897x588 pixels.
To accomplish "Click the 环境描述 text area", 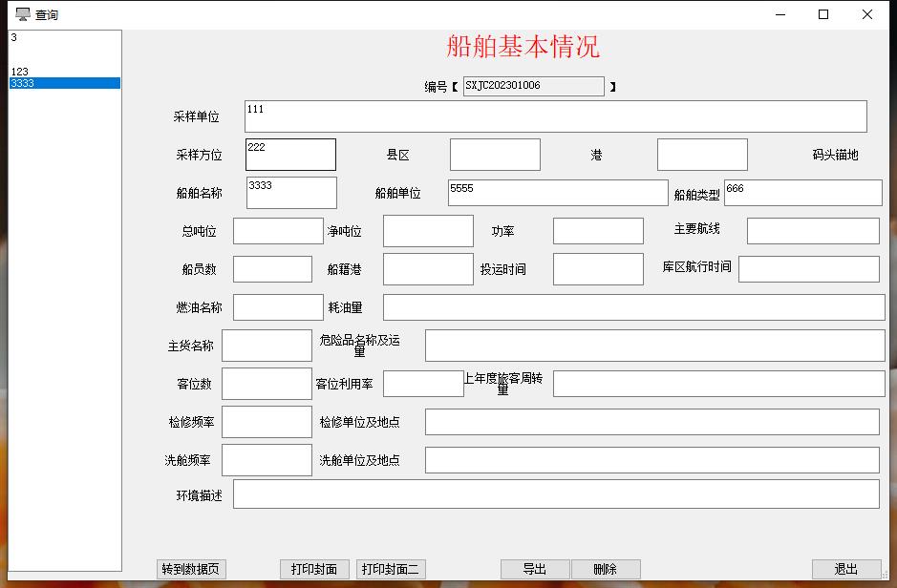I will pos(556,494).
